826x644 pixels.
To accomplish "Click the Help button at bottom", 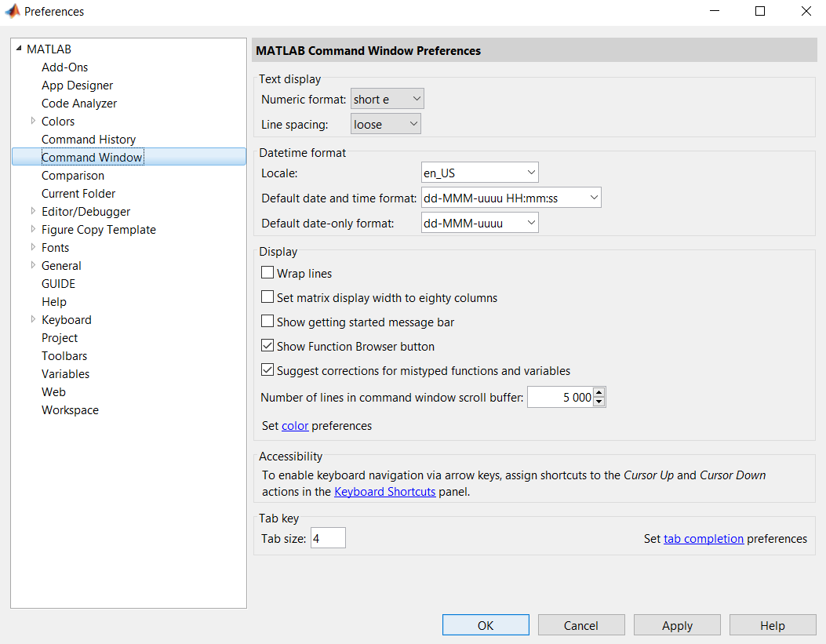I will (x=773, y=625).
